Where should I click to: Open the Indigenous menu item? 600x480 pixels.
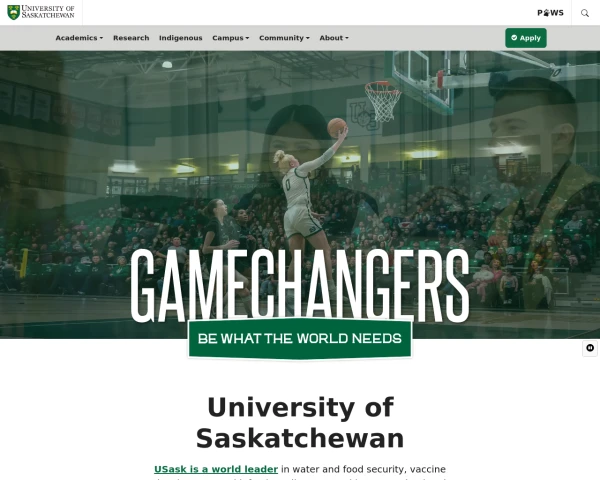[181, 38]
